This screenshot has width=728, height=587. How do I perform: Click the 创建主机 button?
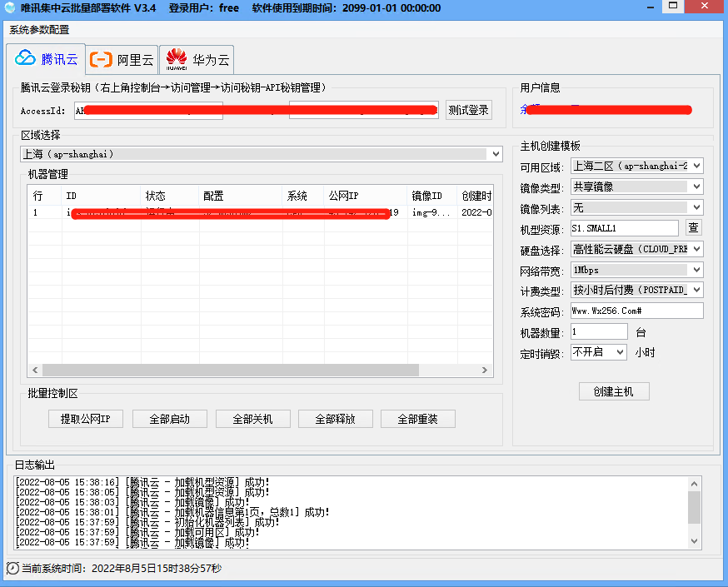click(x=614, y=391)
